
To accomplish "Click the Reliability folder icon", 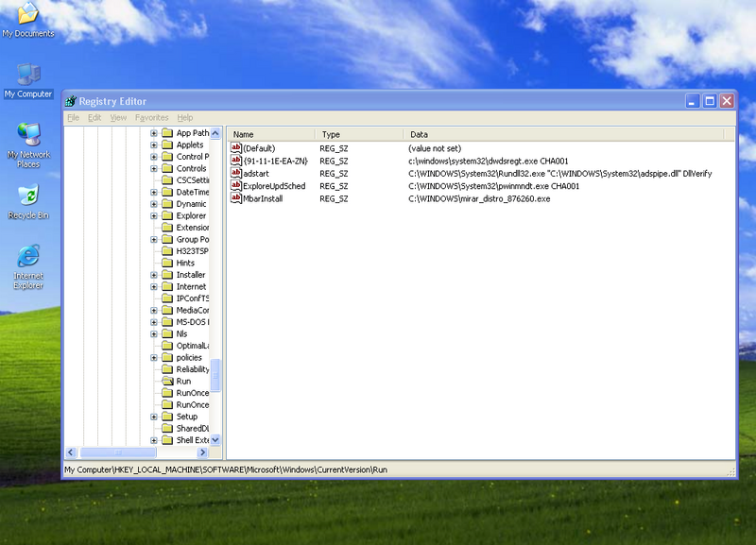I will point(167,369).
